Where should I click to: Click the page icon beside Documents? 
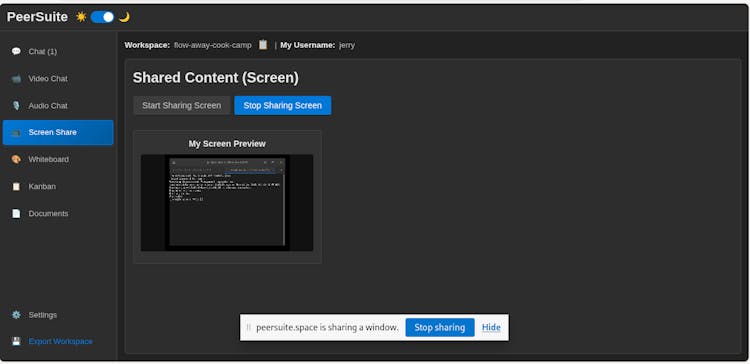16,213
